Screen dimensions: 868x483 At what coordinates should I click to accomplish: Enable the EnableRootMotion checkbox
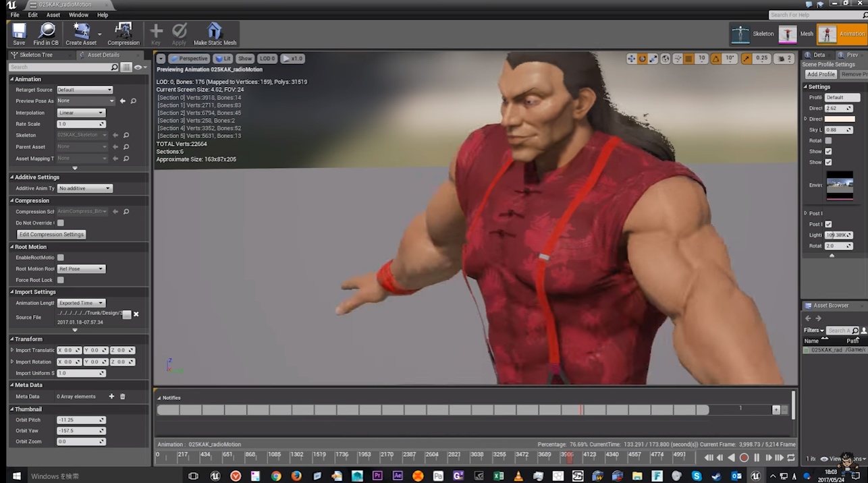[x=60, y=257]
